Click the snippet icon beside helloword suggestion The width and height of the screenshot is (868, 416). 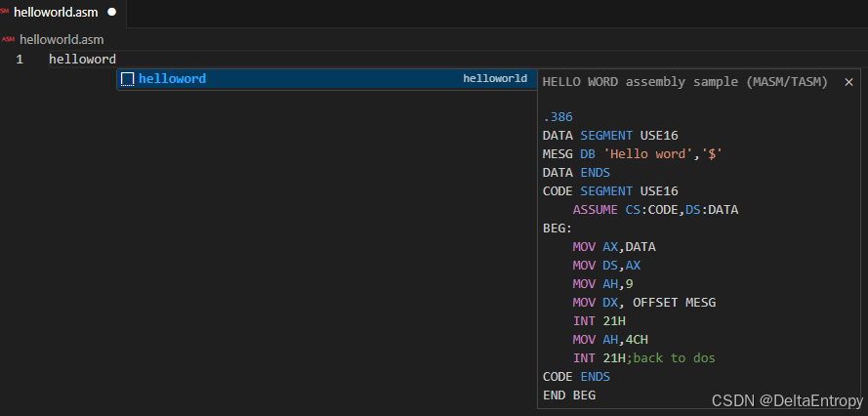point(128,79)
